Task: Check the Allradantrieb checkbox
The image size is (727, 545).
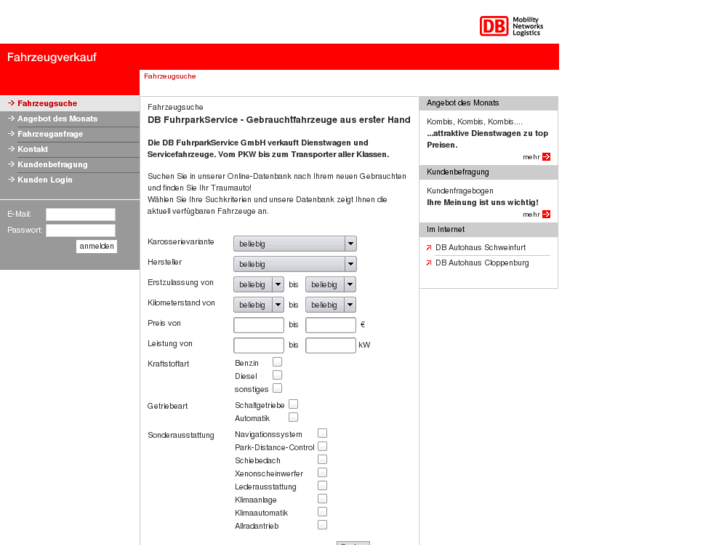Action: [x=322, y=525]
